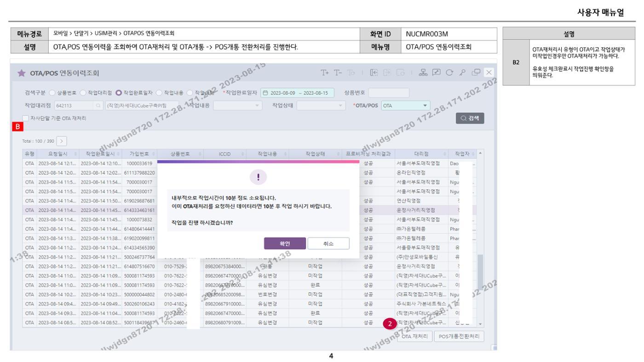Sort by 대리점 column header

(421, 154)
